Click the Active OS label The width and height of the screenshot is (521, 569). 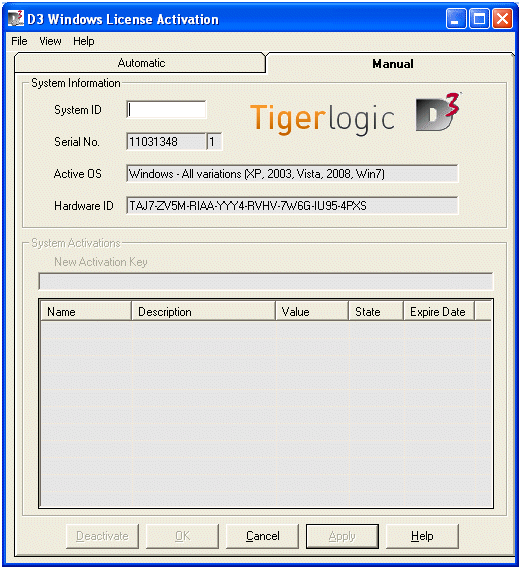pos(78,174)
